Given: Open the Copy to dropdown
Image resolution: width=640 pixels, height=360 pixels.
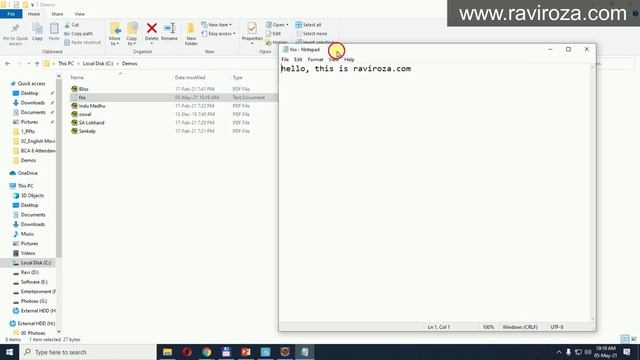Looking at the screenshot, I should coord(132,34).
